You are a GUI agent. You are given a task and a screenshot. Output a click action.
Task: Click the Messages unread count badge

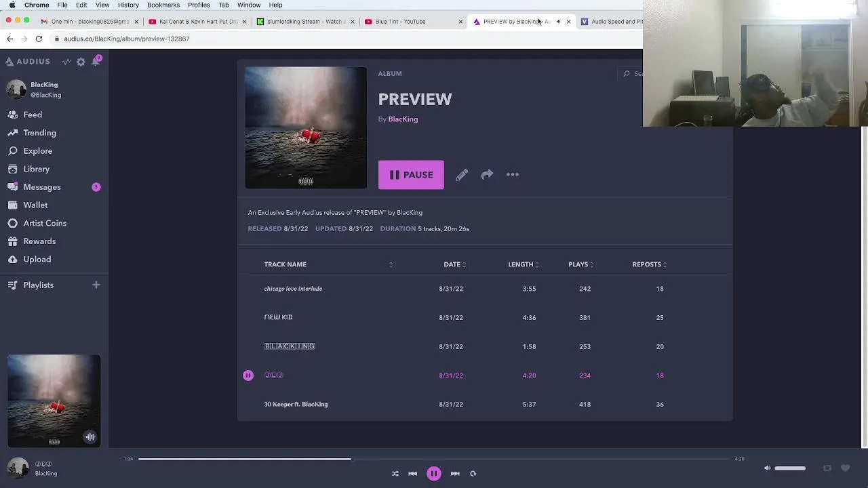pos(96,187)
